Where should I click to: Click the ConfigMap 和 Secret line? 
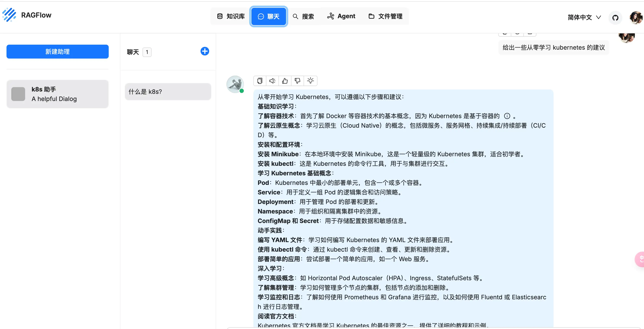tap(333, 221)
